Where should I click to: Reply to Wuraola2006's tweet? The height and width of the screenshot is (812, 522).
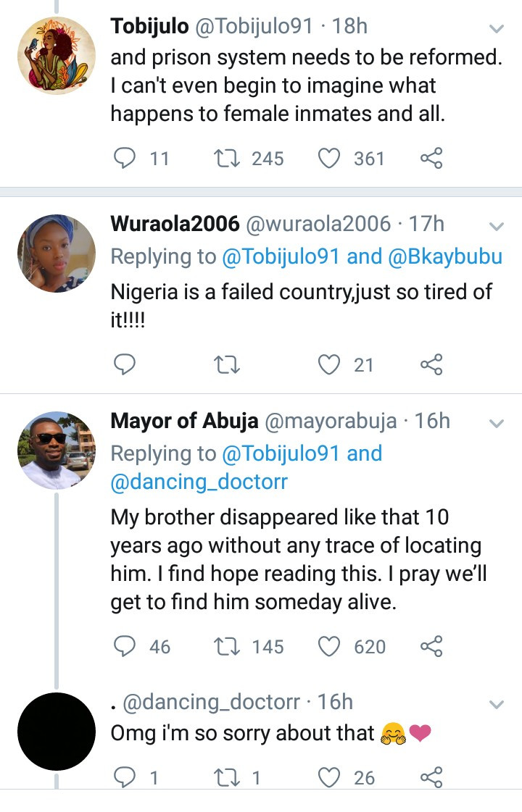point(125,365)
